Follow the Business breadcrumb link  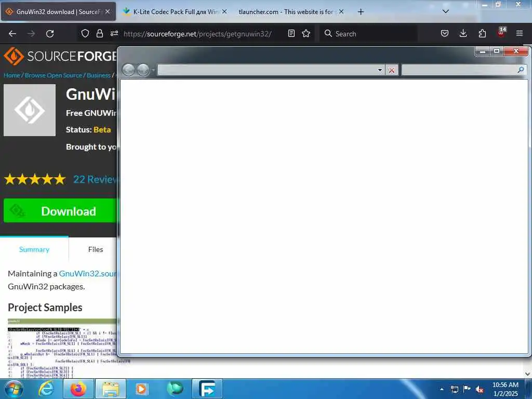pyautogui.click(x=98, y=75)
